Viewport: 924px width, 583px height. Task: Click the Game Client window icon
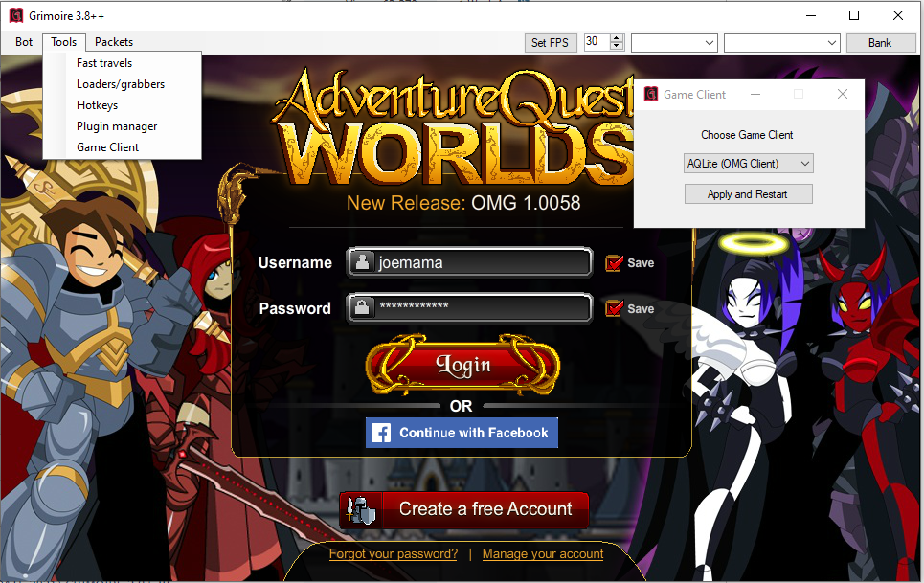[650, 94]
